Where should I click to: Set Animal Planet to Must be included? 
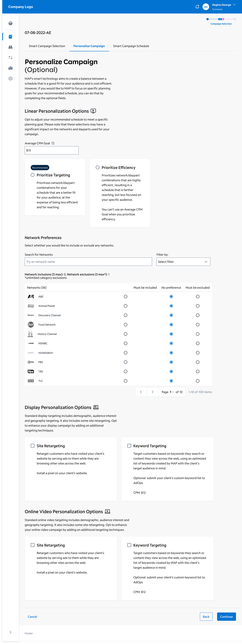(x=126, y=306)
